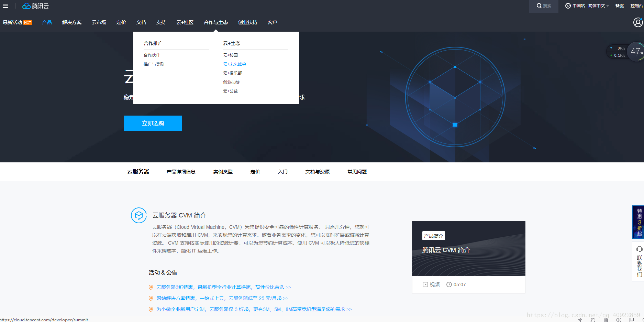Image resolution: width=644 pixels, height=322 pixels.
Task: Click the 产品简介 tag label
Action: (x=434, y=236)
